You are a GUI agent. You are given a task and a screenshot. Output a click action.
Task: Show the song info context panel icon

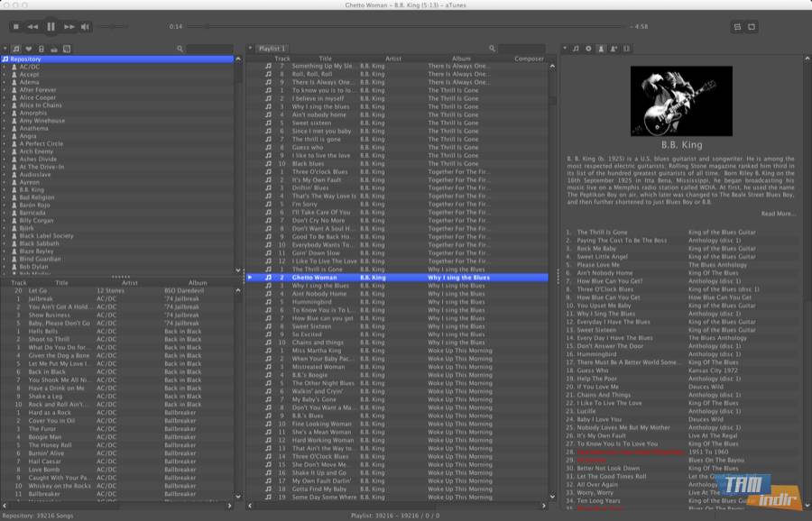coord(577,49)
